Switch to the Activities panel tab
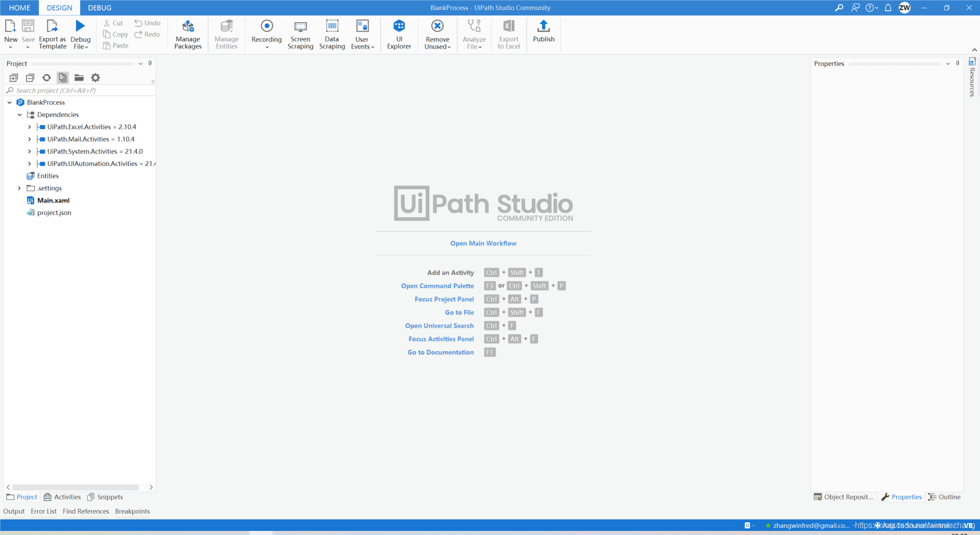 (x=62, y=497)
